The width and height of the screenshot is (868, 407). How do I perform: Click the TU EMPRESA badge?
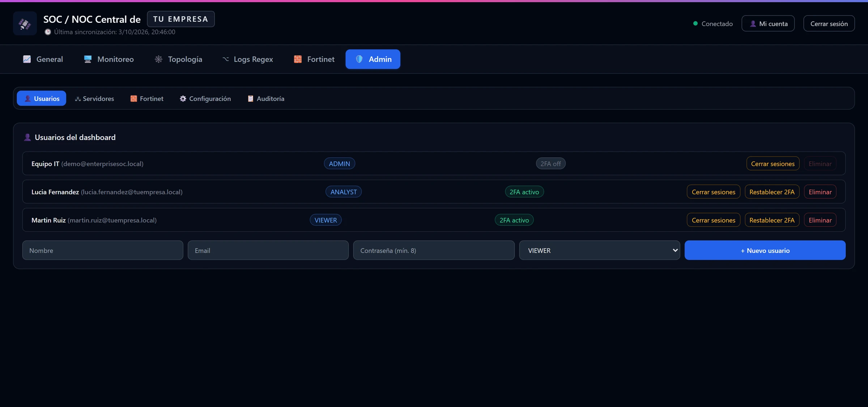[180, 19]
